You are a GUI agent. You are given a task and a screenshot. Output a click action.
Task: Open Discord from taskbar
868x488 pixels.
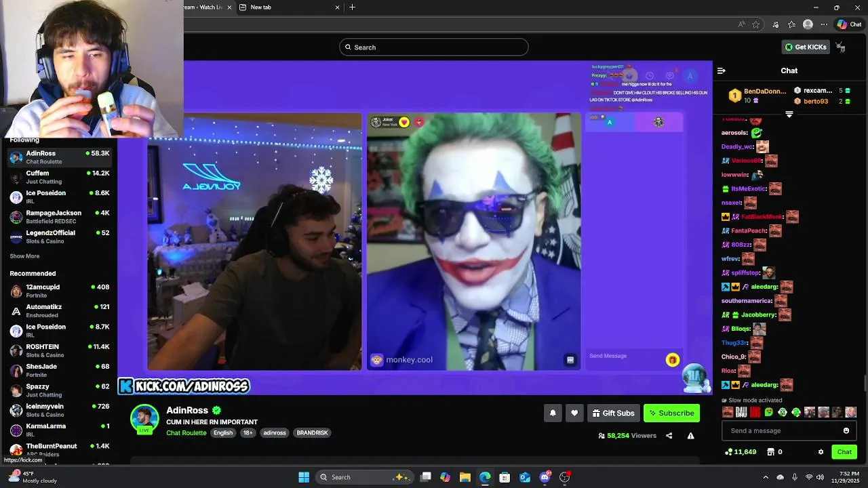pyautogui.click(x=545, y=477)
